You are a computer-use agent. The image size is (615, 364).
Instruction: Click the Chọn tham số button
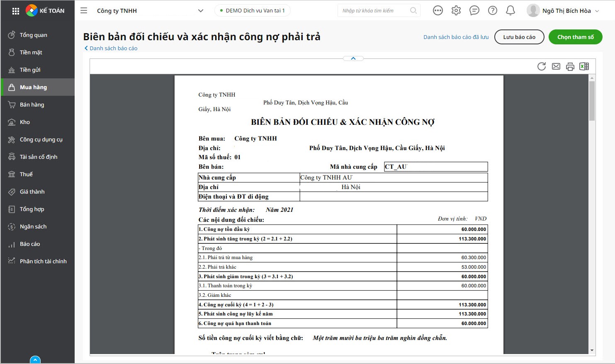575,37
